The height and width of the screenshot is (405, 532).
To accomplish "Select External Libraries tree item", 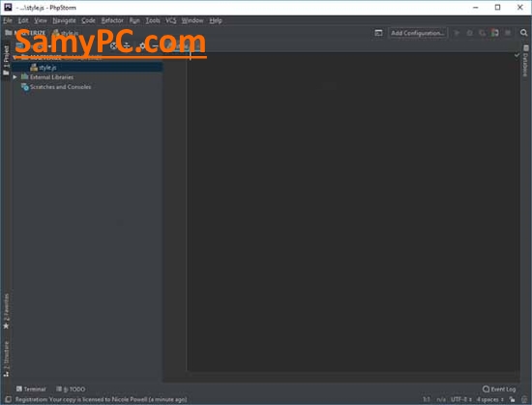I will tap(51, 77).
